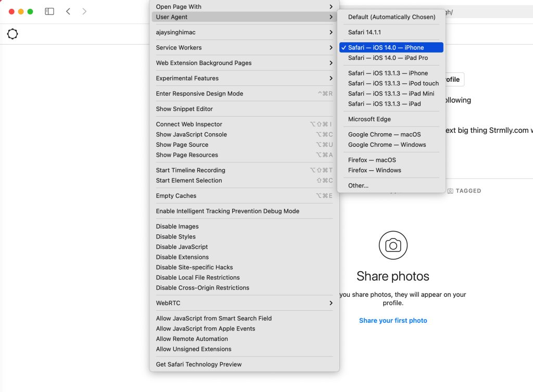The image size is (533, 392).
Task: Select Safari iOS 13.1.3 iPod touch
Action: 391,83
